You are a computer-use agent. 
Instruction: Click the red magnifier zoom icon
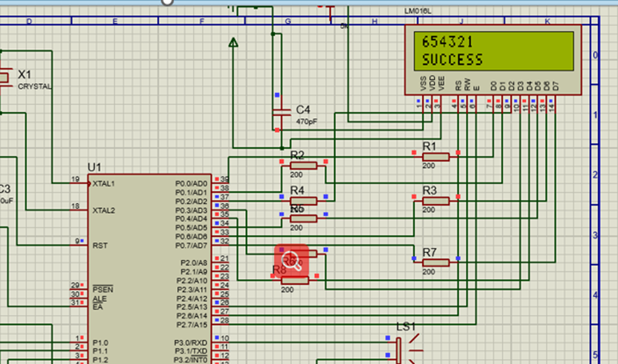(x=291, y=260)
